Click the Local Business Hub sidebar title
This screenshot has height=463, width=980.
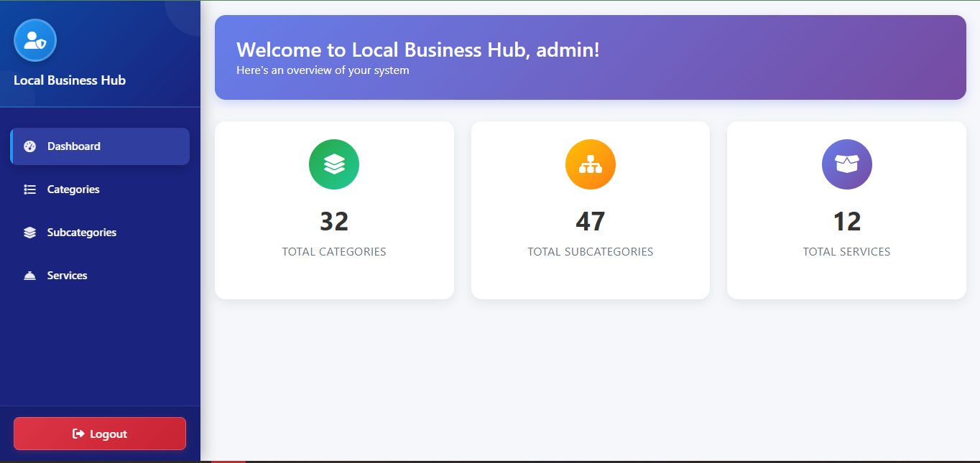[x=70, y=80]
